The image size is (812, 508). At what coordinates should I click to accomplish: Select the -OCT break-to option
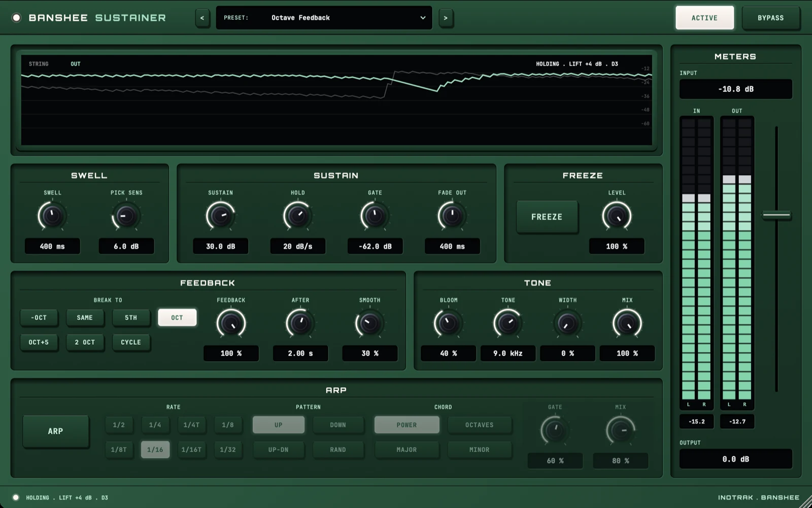pos(39,318)
